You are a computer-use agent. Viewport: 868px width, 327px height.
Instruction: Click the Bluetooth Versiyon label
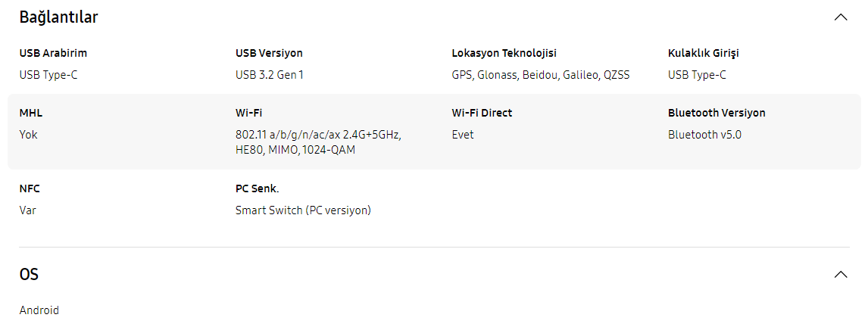tap(717, 113)
